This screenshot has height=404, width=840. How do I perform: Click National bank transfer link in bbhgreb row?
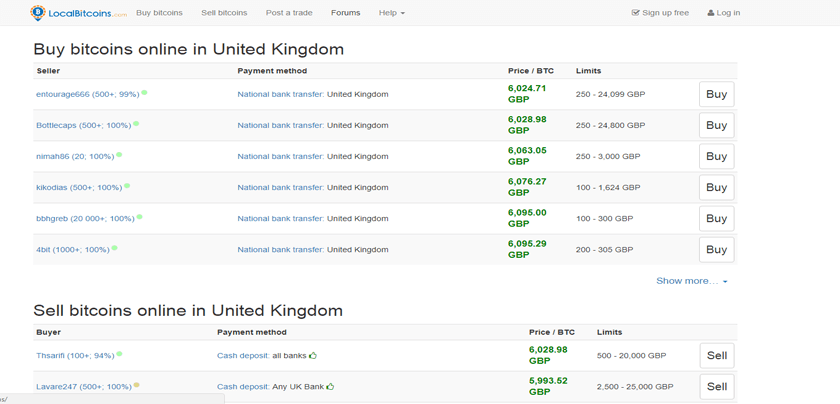281,219
